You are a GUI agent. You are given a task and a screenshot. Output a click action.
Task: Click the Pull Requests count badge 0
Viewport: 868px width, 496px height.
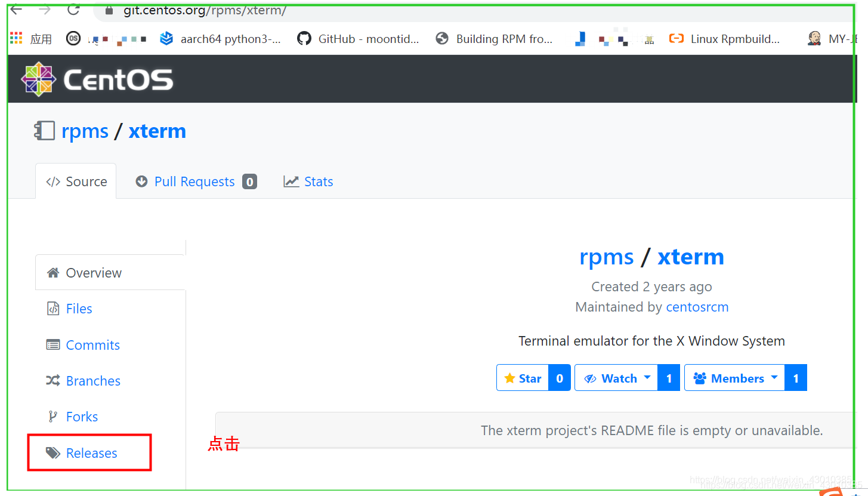[x=249, y=181]
